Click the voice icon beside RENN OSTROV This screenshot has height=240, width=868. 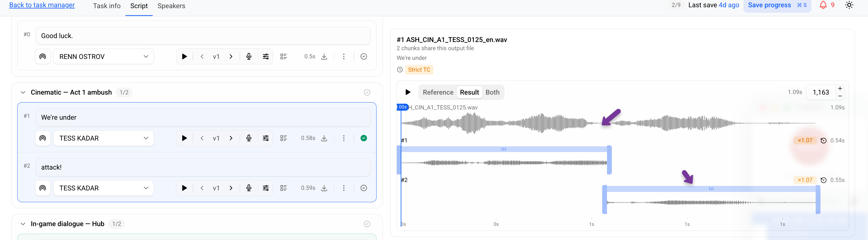[43, 57]
